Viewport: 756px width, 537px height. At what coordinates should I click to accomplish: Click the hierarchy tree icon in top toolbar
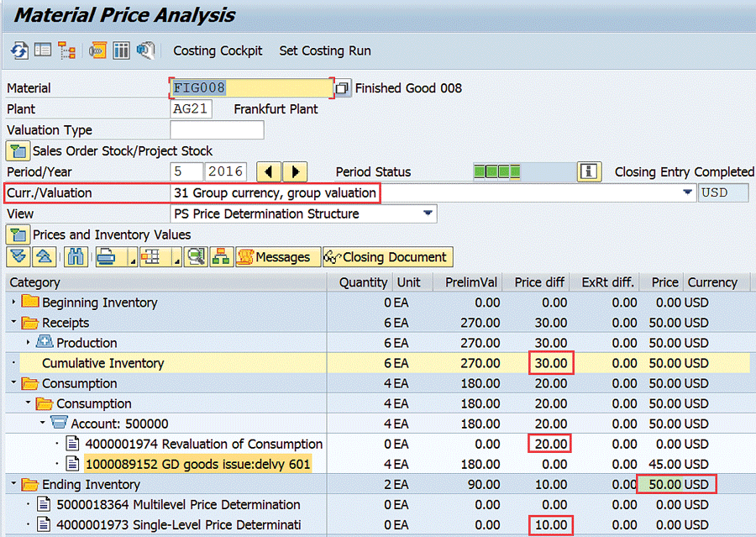pyautogui.click(x=66, y=50)
